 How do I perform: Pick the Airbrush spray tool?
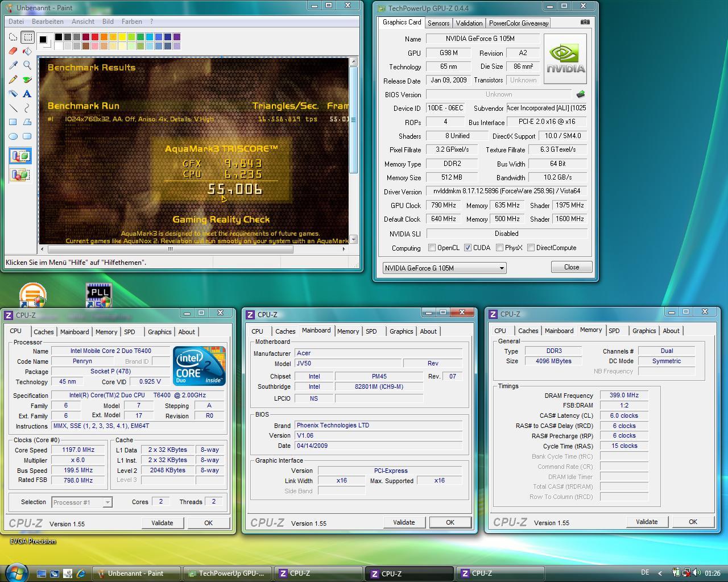pyautogui.click(x=13, y=94)
